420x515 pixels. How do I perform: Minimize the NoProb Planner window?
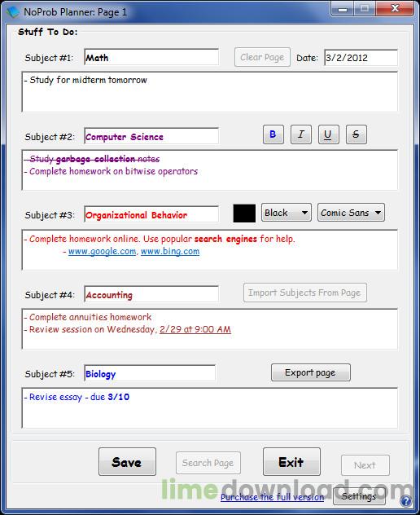pyautogui.click(x=342, y=9)
